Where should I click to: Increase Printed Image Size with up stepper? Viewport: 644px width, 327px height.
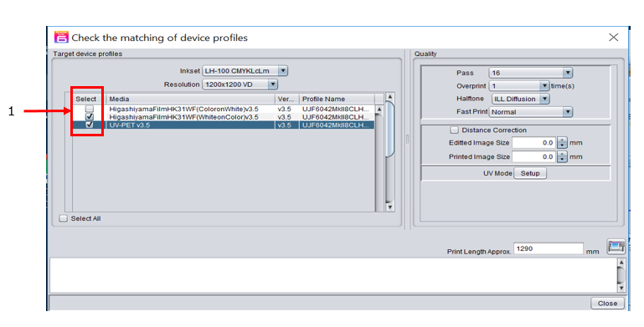(x=562, y=154)
